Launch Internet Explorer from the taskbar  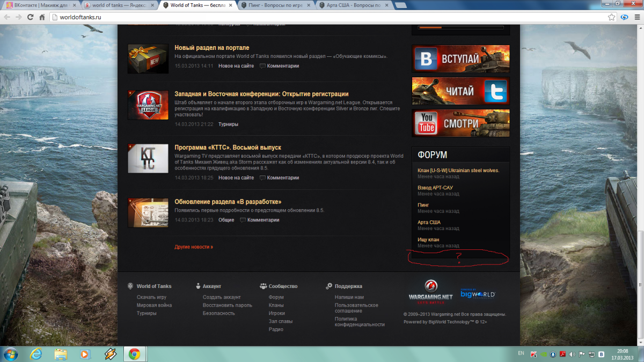click(x=36, y=354)
